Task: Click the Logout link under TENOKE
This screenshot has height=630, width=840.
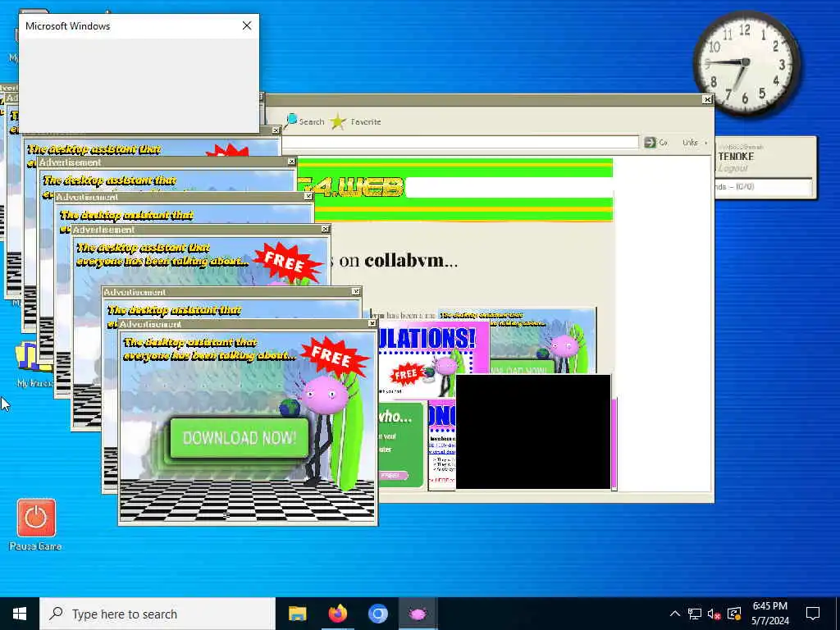Action: [x=733, y=168]
